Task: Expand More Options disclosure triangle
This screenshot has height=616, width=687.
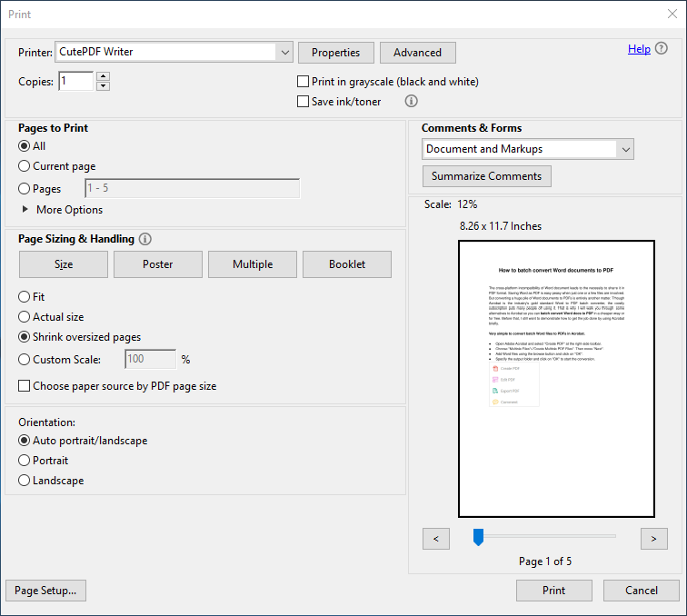Action: (25, 210)
